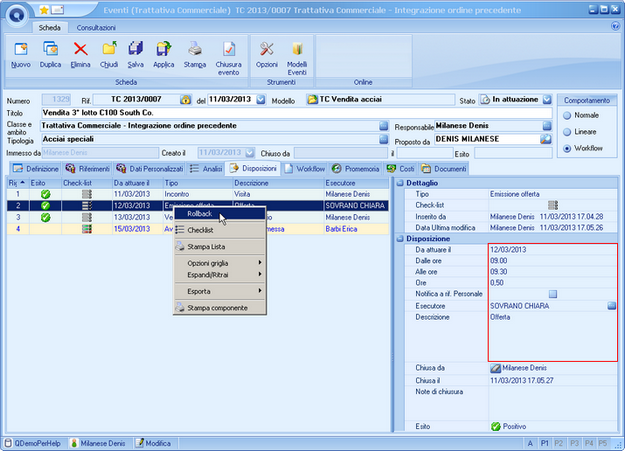The image size is (625, 451).
Task: Open the Riferimenti tab
Action: pos(88,169)
